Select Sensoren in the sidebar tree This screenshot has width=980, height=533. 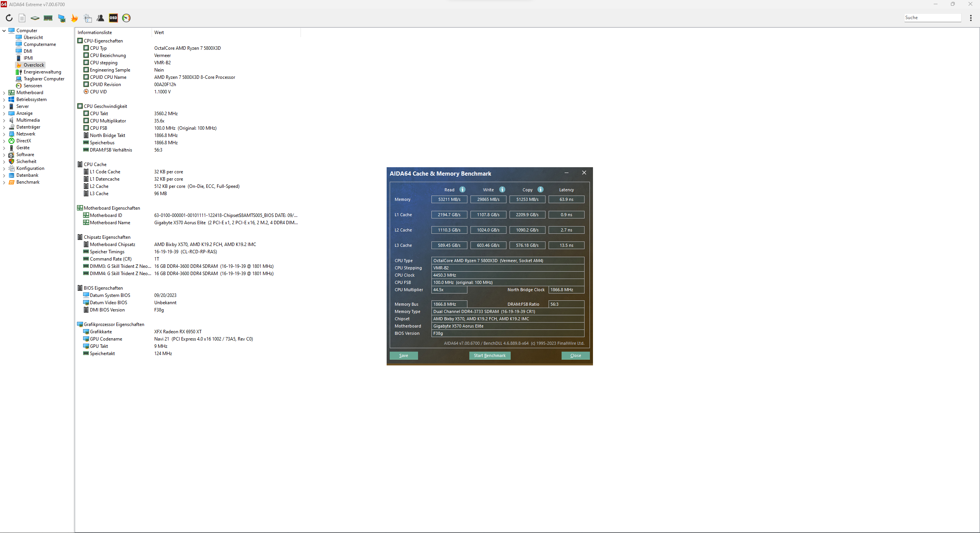(x=33, y=86)
